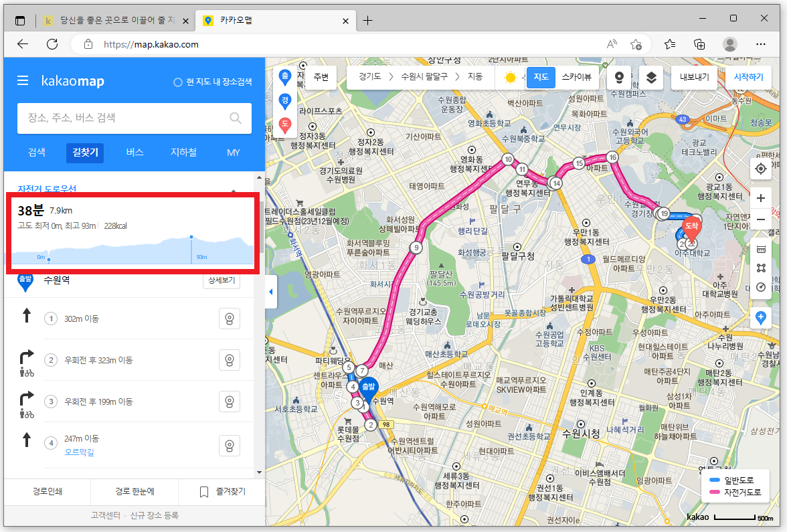Select the area measuring tool
Image resolution: width=789 pixels, height=532 pixels.
[761, 268]
